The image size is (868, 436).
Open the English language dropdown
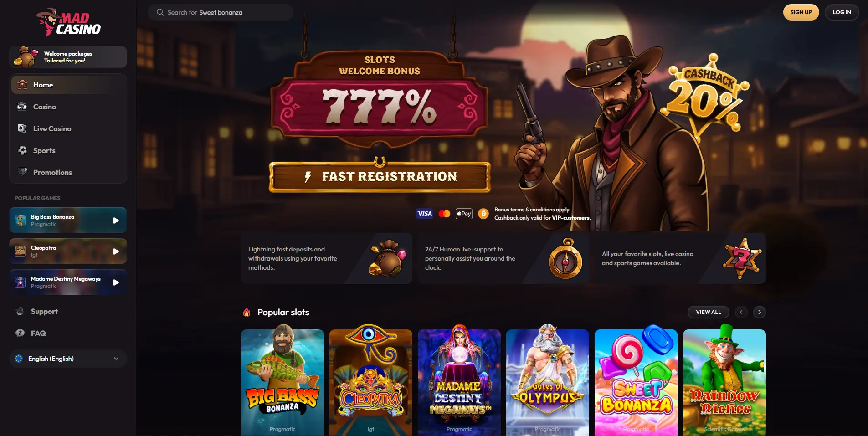68,359
